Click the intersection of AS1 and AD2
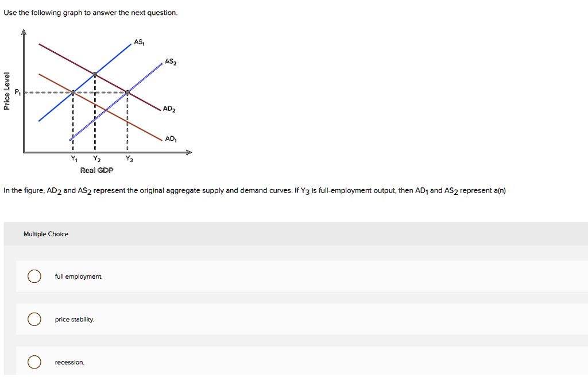 click(95, 74)
